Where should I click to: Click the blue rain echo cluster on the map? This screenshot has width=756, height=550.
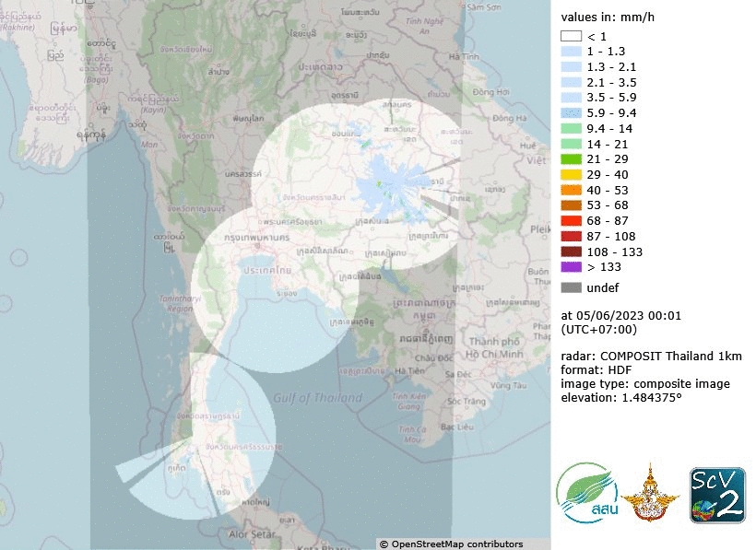(392, 182)
